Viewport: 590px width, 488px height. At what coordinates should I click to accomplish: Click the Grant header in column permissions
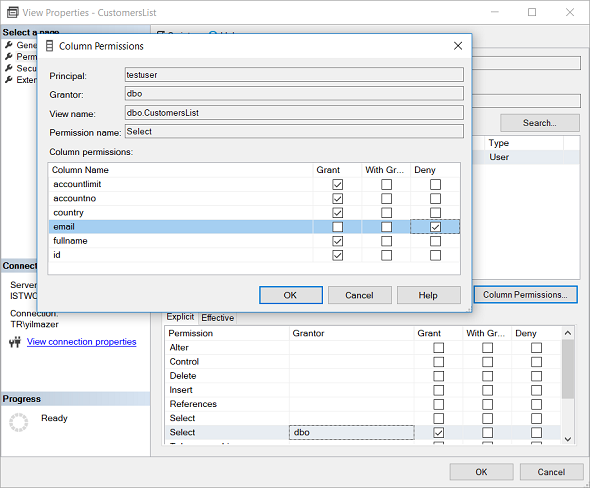[x=338, y=170]
